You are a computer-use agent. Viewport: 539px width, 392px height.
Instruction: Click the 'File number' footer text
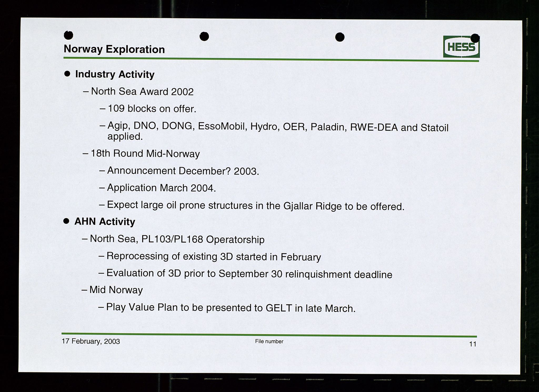pyautogui.click(x=269, y=341)
